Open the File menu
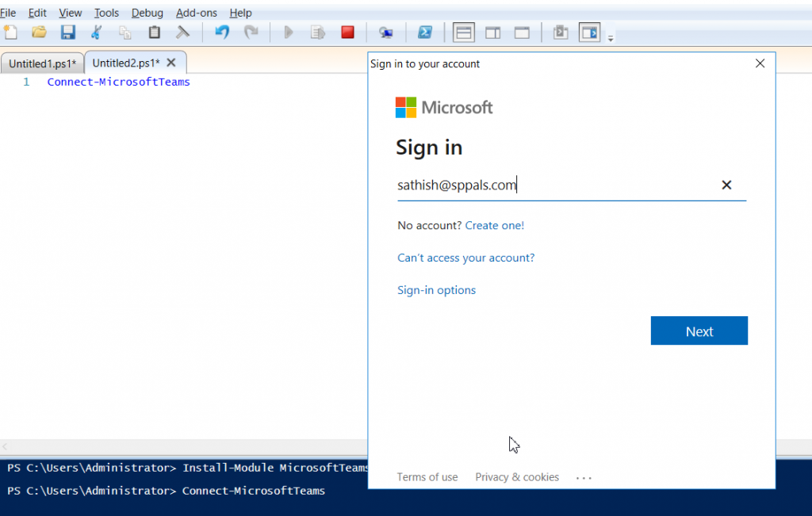Image resolution: width=812 pixels, height=516 pixels. pos(8,13)
